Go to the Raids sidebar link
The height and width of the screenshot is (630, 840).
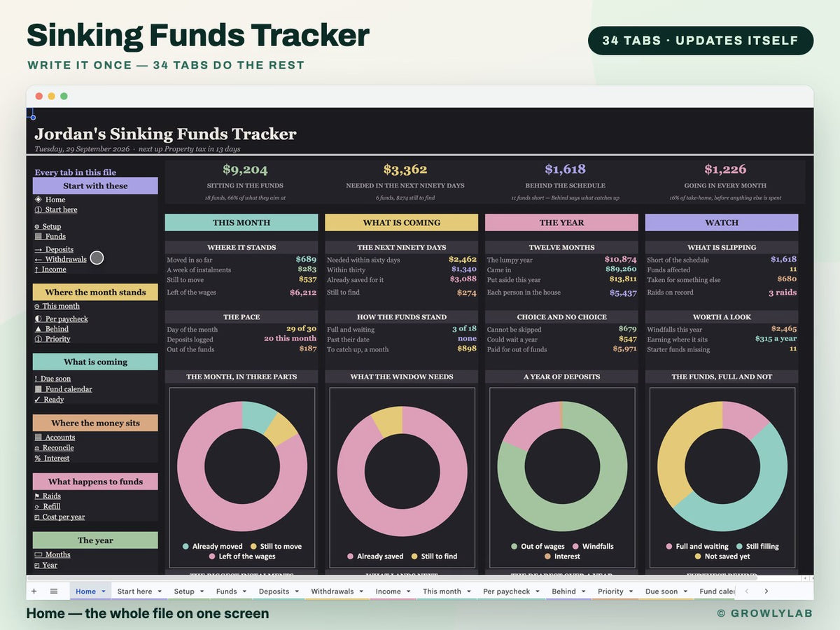pos(48,496)
